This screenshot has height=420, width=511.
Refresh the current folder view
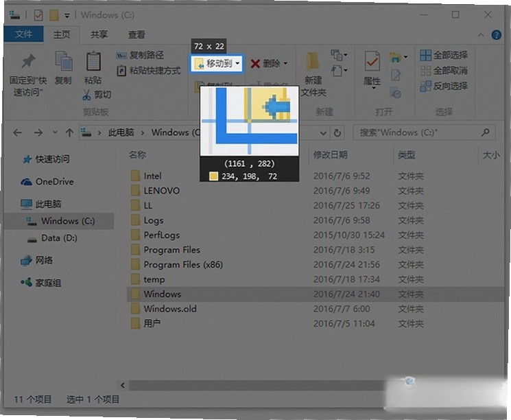point(337,132)
